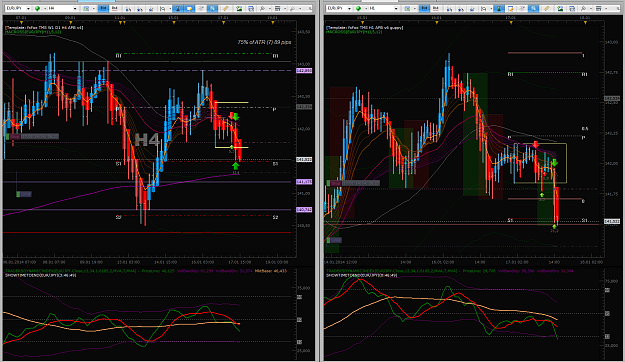The width and height of the screenshot is (625, 362).
Task: Click the magnifier zoom icon on the left toolbar
Action: [261, 8]
